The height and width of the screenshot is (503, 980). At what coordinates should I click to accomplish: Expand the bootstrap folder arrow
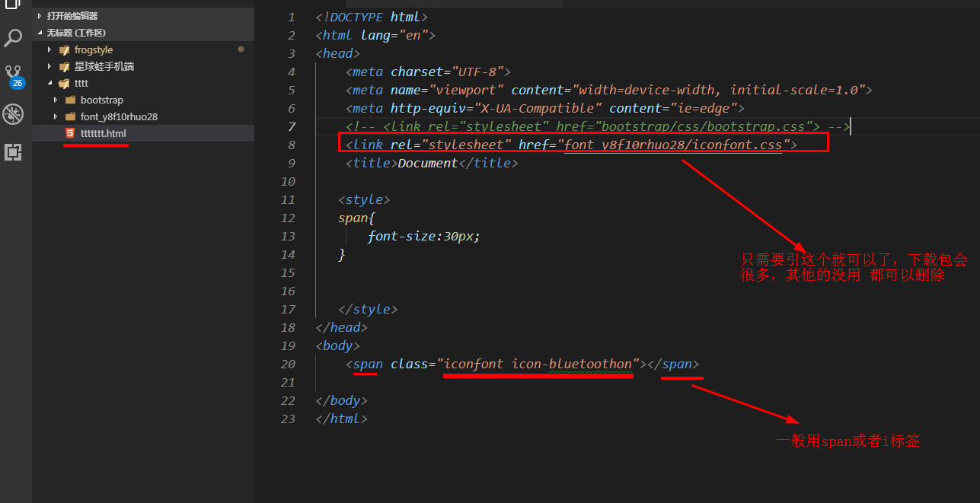(x=56, y=100)
